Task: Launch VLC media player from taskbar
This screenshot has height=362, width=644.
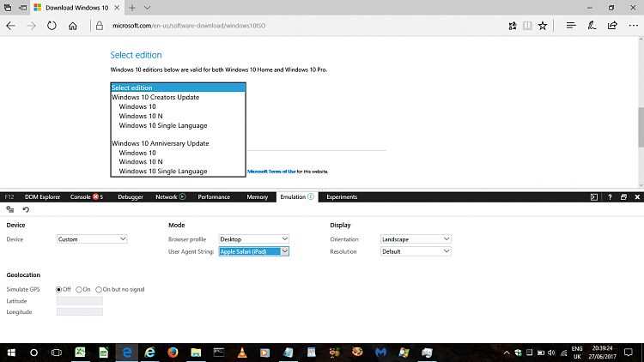Action: point(242,353)
